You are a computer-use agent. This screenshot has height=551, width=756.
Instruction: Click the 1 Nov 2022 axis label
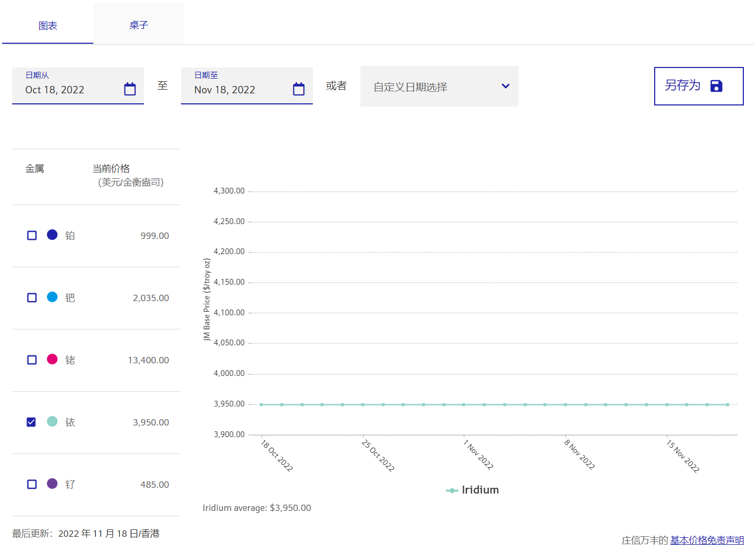point(479,455)
